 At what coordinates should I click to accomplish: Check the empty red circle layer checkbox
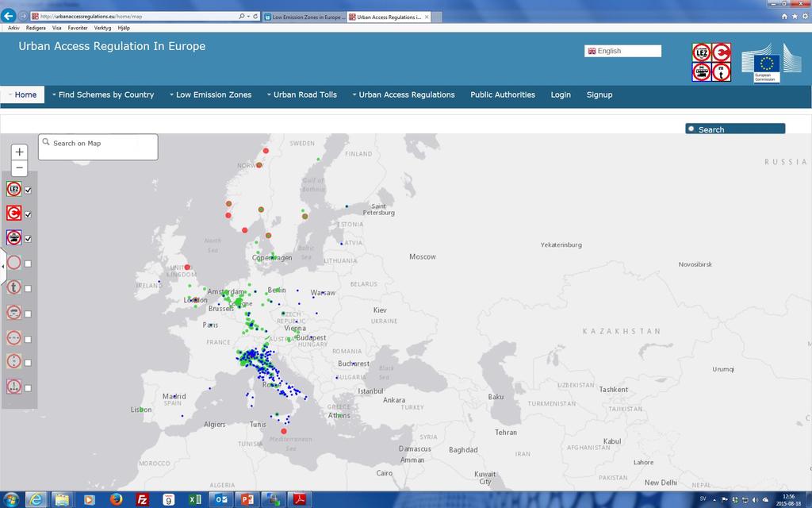pyautogui.click(x=29, y=264)
